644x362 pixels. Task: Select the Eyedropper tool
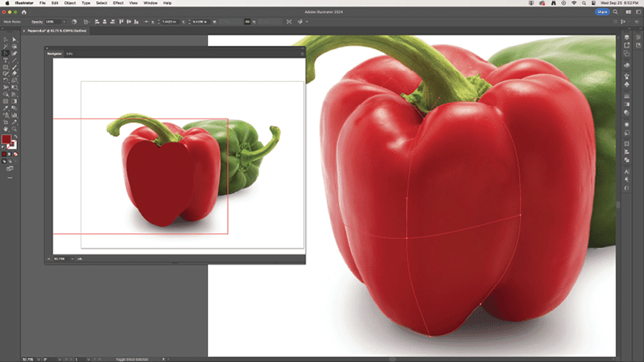point(6,109)
